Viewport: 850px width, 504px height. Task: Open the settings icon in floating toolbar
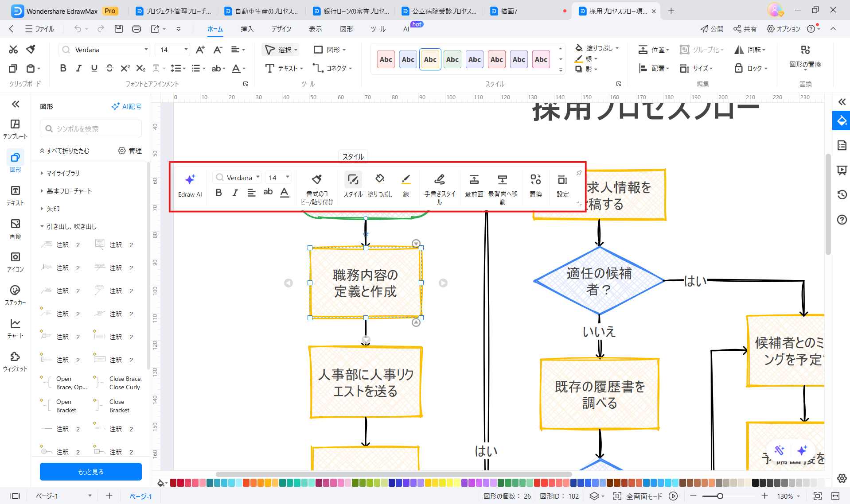point(562,179)
